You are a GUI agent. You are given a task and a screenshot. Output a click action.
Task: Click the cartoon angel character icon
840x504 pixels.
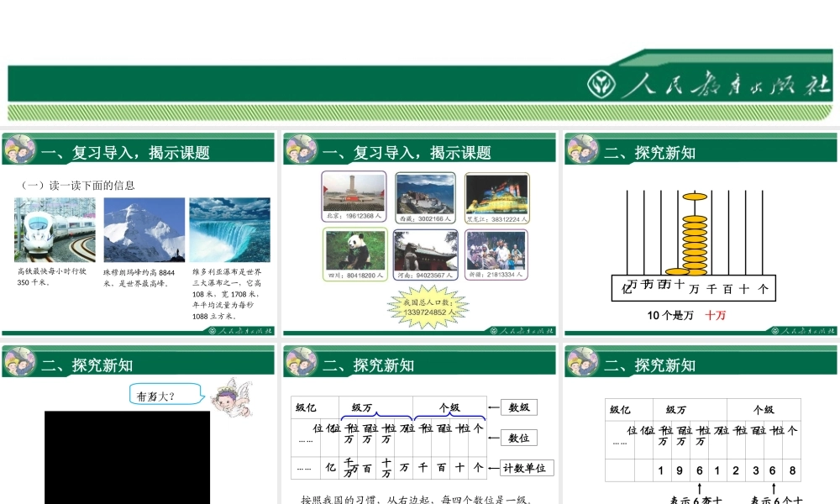(x=231, y=397)
